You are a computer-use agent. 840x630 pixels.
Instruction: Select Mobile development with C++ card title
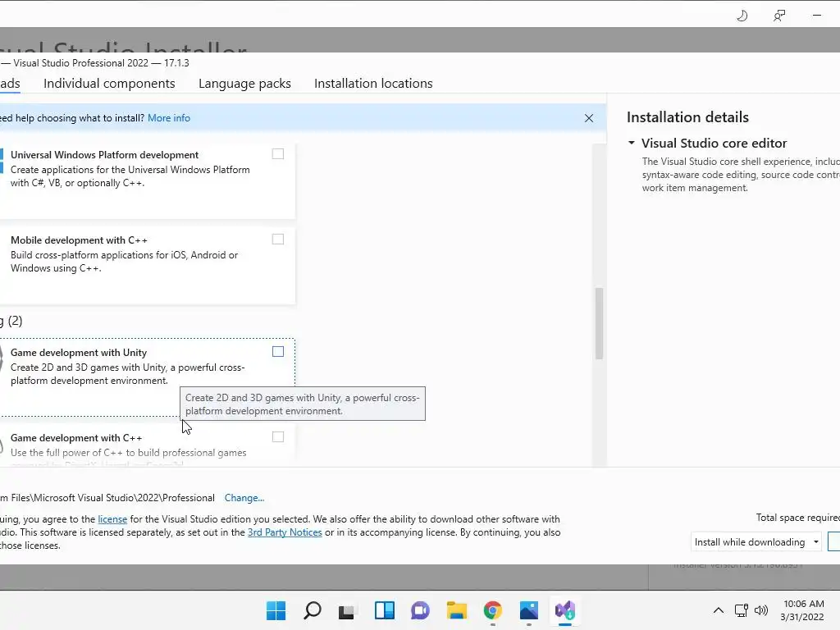[79, 240]
